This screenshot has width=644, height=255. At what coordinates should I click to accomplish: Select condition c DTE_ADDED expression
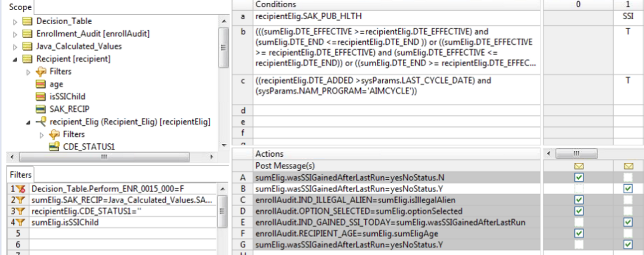coord(396,89)
